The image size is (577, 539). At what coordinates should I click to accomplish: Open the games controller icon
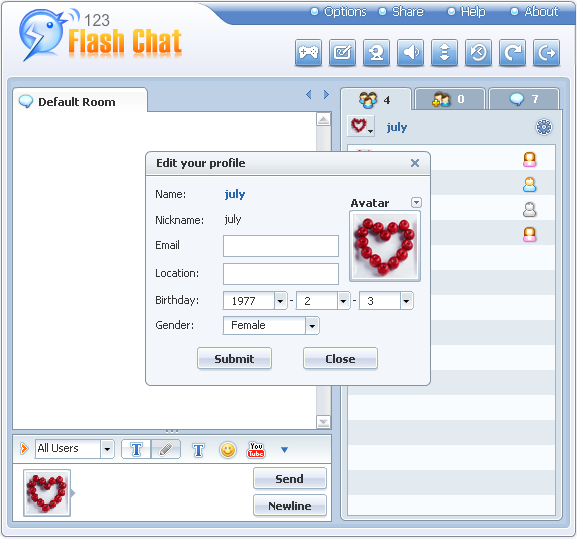(308, 53)
